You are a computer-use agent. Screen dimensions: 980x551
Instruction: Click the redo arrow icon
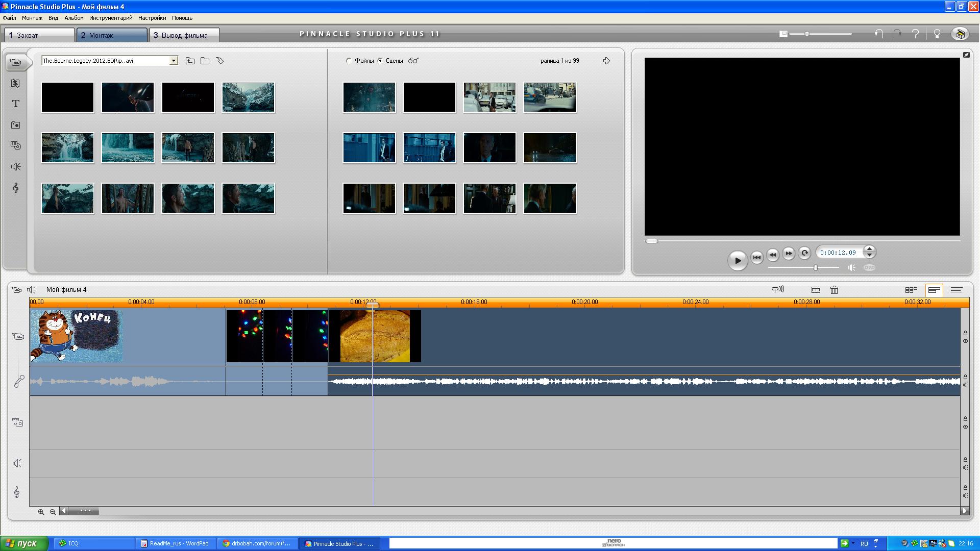point(897,34)
